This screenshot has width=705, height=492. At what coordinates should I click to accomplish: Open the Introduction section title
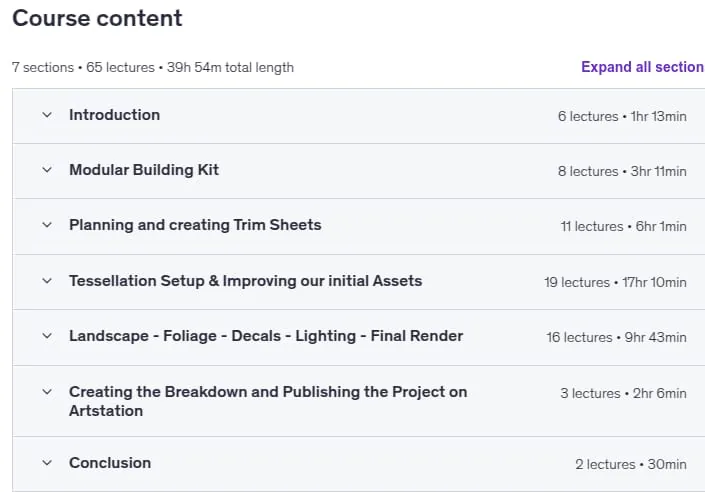tap(115, 115)
